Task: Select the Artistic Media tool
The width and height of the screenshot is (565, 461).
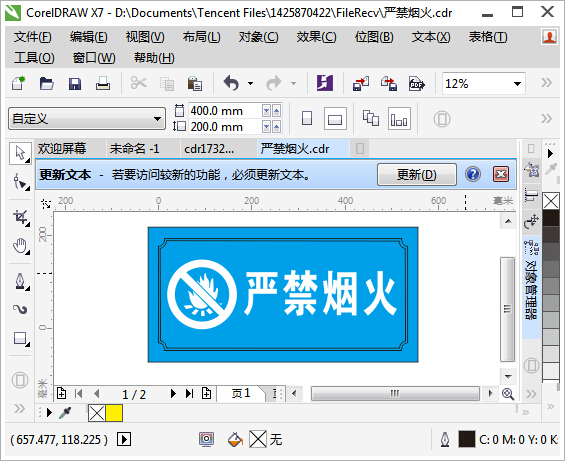Action: click(x=21, y=309)
